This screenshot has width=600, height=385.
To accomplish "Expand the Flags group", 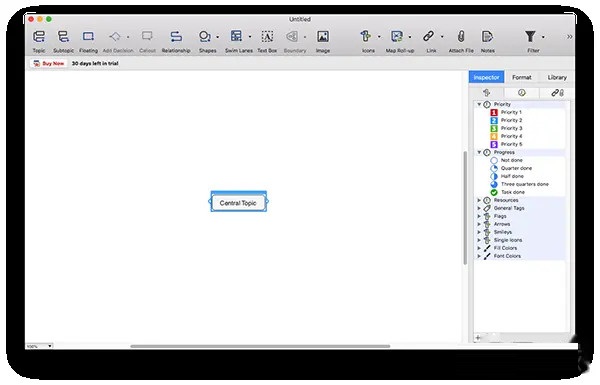I will (x=479, y=216).
